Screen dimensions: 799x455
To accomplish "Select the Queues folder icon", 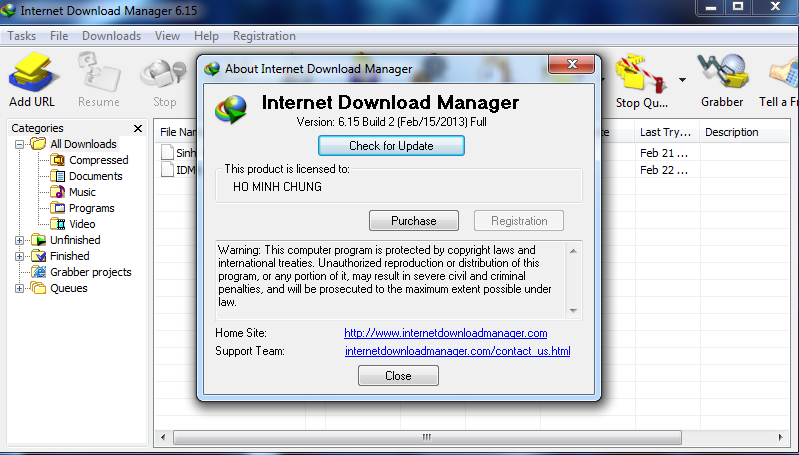I will (38, 288).
